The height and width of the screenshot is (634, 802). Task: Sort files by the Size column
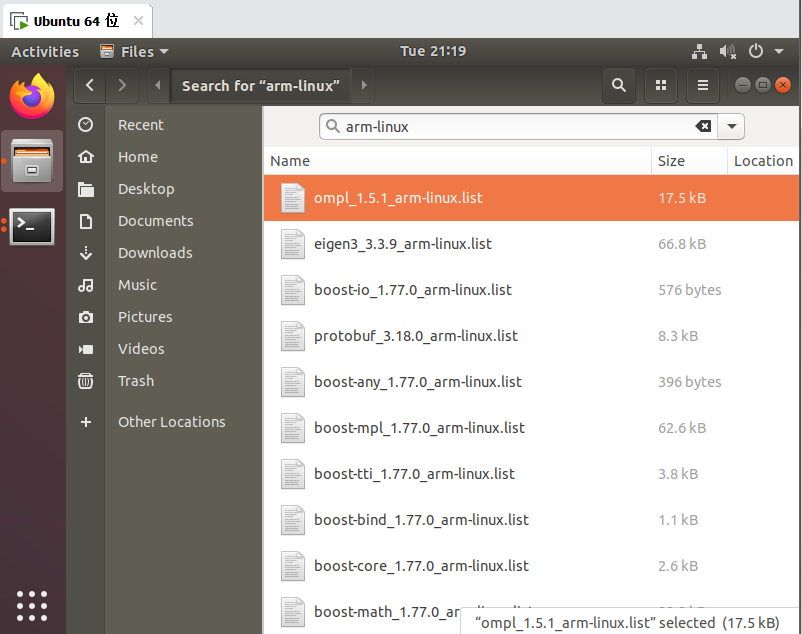tap(690, 160)
